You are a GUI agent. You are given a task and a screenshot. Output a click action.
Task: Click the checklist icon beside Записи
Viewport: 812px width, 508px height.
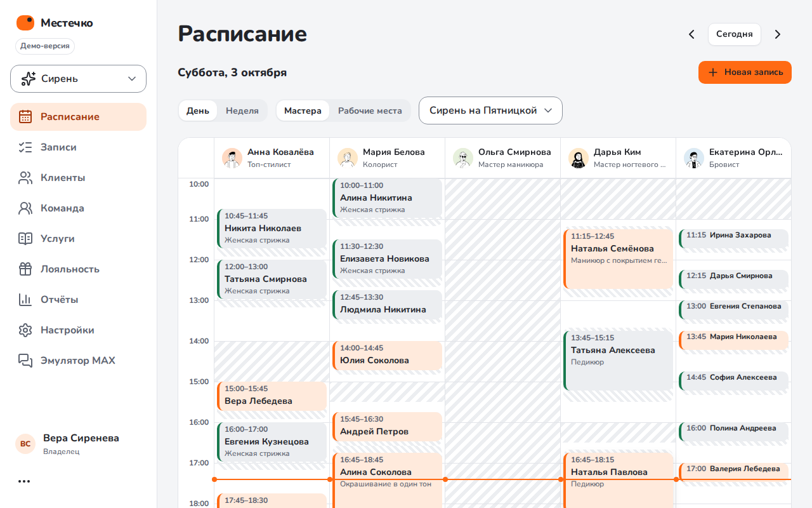pyautogui.click(x=25, y=147)
